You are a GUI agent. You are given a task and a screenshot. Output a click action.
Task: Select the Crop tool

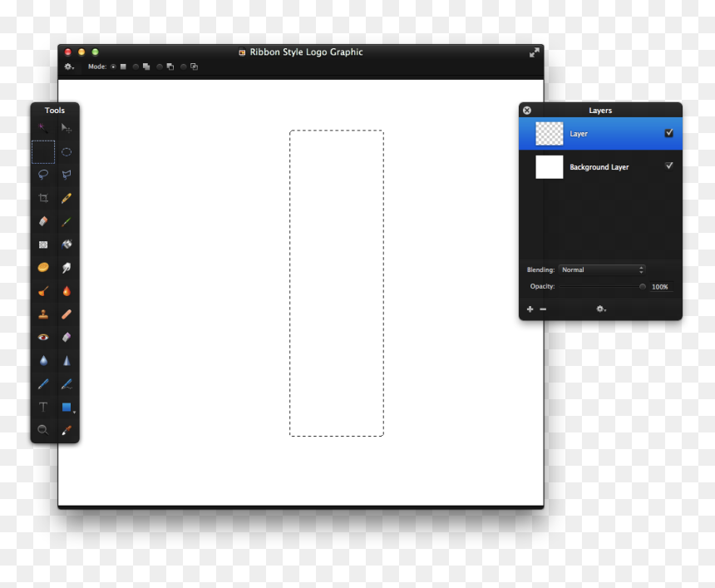[43, 198]
